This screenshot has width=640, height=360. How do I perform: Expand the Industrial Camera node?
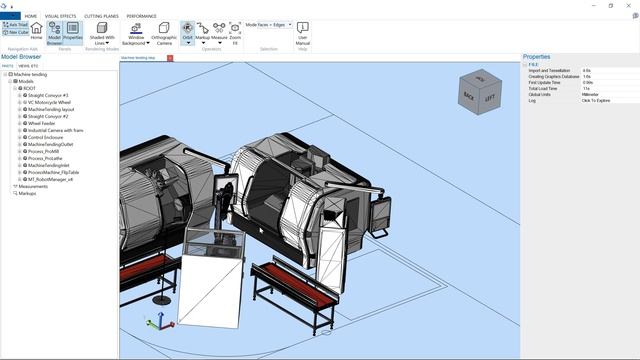[19, 130]
